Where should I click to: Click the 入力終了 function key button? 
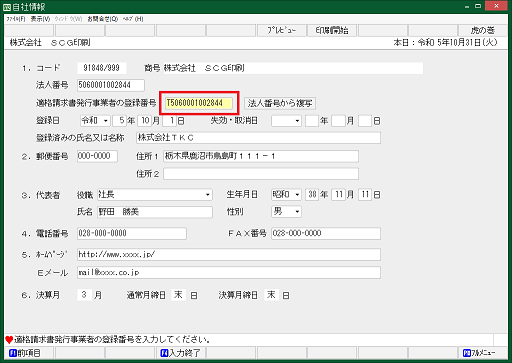pos(180,352)
